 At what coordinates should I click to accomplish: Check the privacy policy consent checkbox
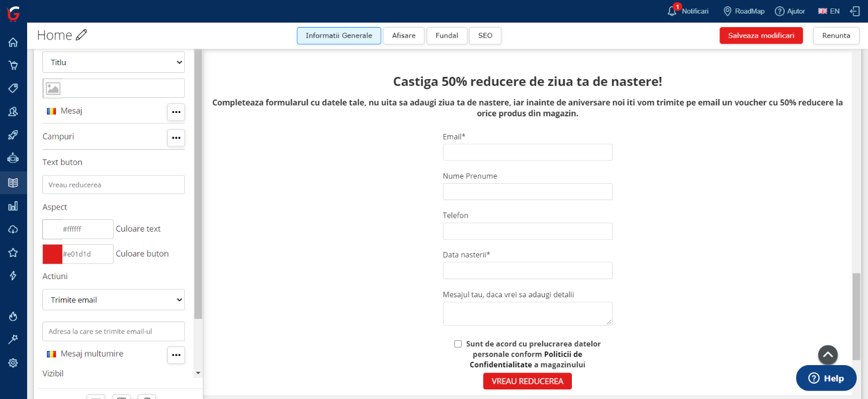point(458,344)
